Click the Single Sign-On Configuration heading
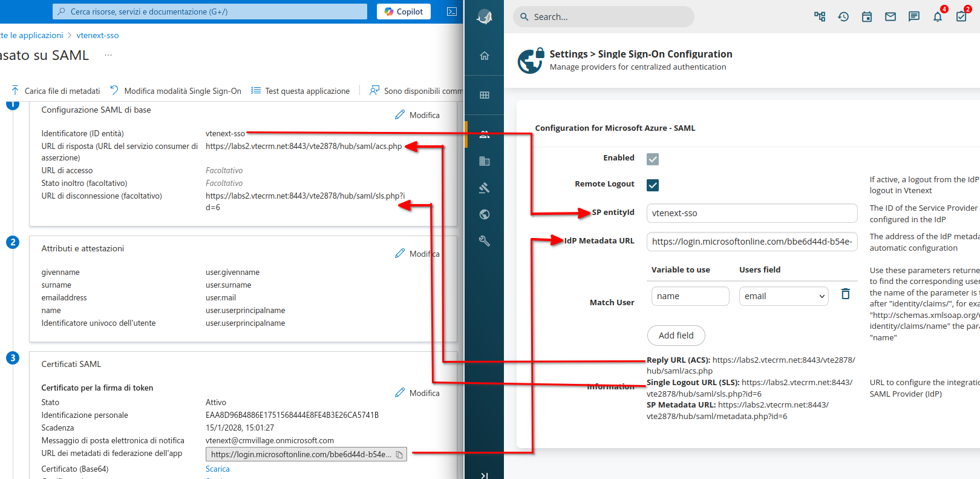 (x=665, y=54)
